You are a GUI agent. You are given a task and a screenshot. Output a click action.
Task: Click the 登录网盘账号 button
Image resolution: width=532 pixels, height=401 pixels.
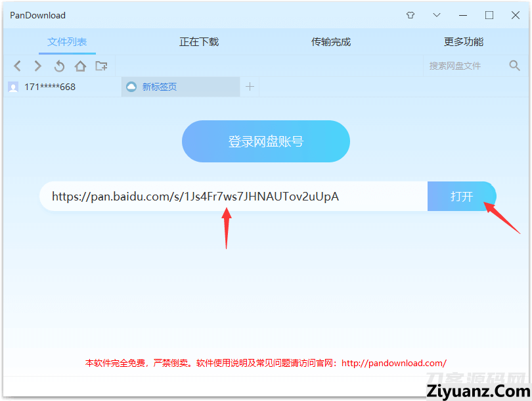[x=265, y=141]
